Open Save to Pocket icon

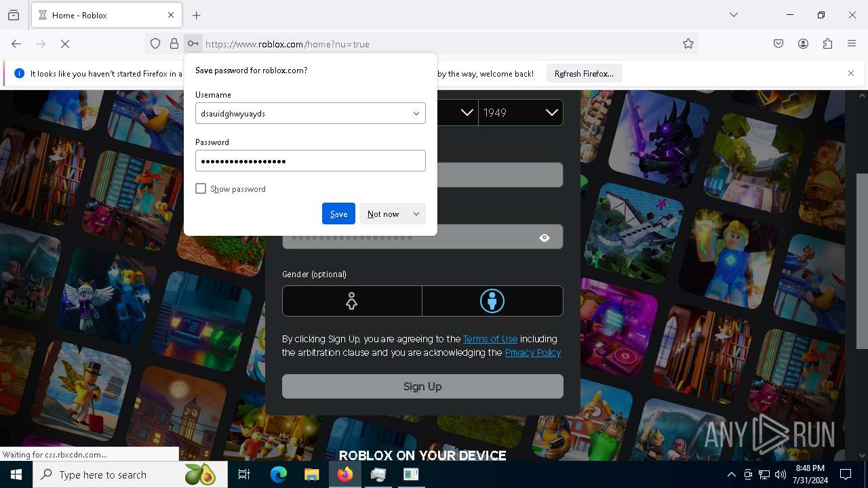click(778, 44)
